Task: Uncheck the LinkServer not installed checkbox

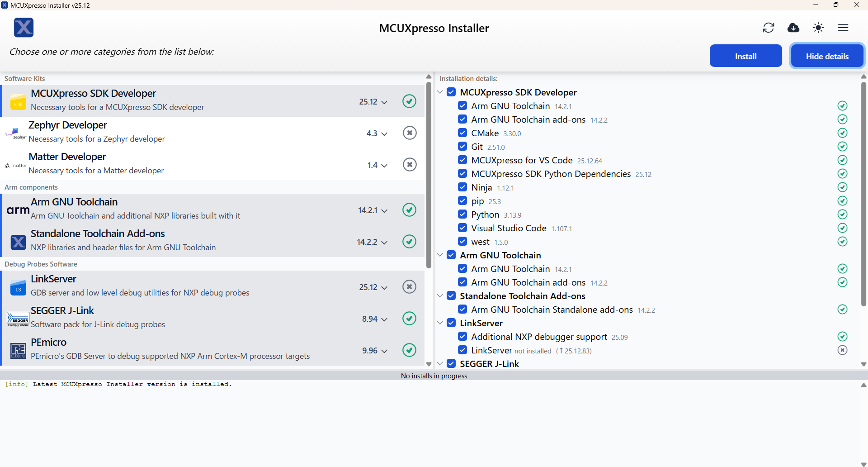Action: [x=462, y=350]
